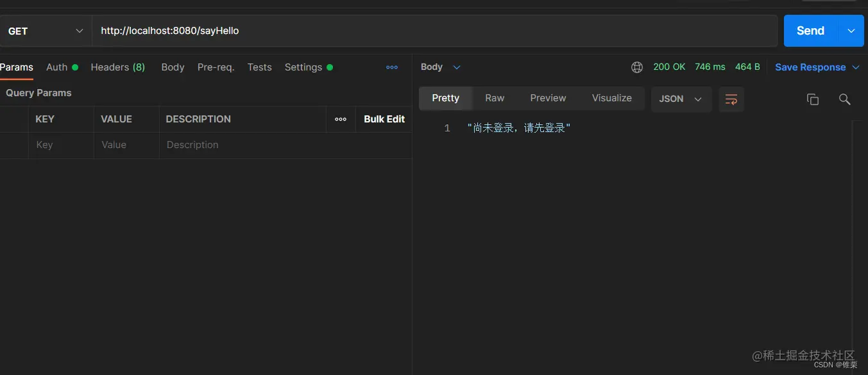Switch to the Params tab
The width and height of the screenshot is (868, 375).
[x=17, y=67]
